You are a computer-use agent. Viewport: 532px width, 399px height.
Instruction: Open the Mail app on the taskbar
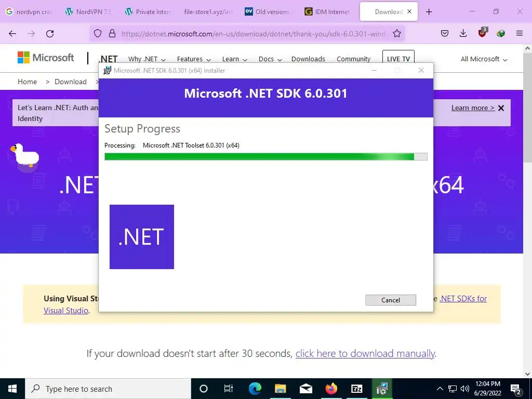(x=306, y=389)
